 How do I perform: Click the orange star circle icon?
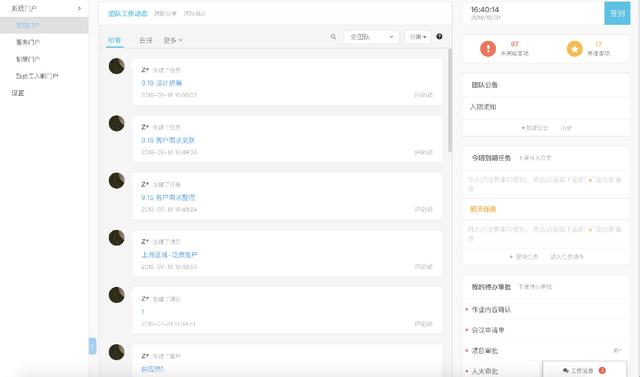pyautogui.click(x=574, y=49)
